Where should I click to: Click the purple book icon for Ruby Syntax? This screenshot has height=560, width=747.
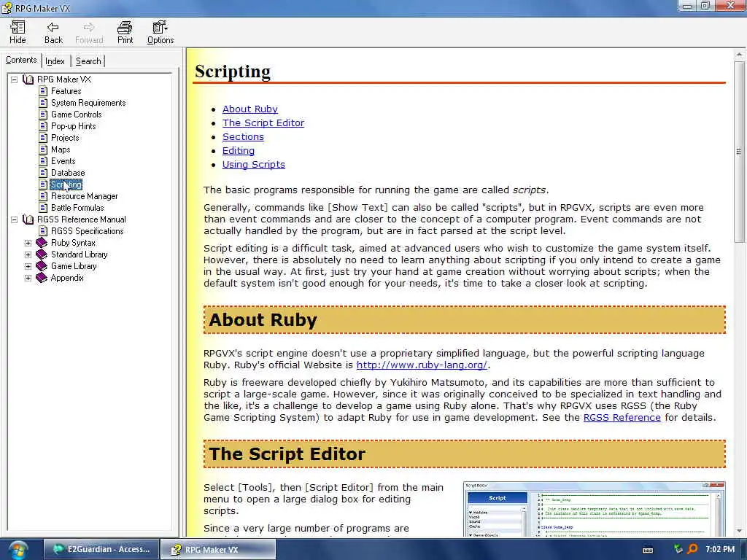(x=42, y=243)
